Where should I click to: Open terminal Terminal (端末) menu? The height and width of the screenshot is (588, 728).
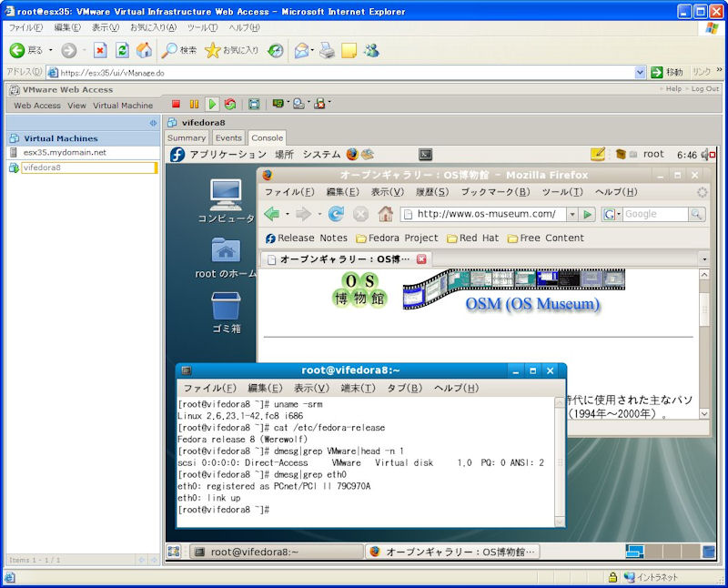[x=358, y=388]
